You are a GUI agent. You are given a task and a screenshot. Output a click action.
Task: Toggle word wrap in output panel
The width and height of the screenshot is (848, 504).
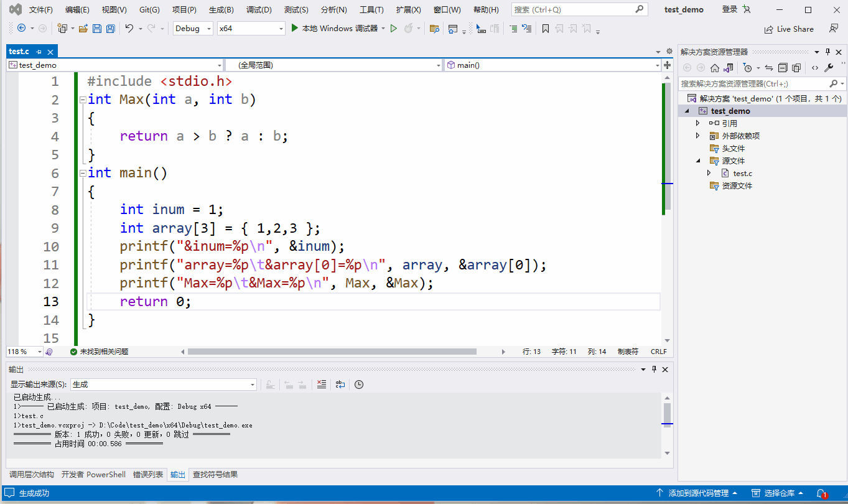tap(340, 385)
